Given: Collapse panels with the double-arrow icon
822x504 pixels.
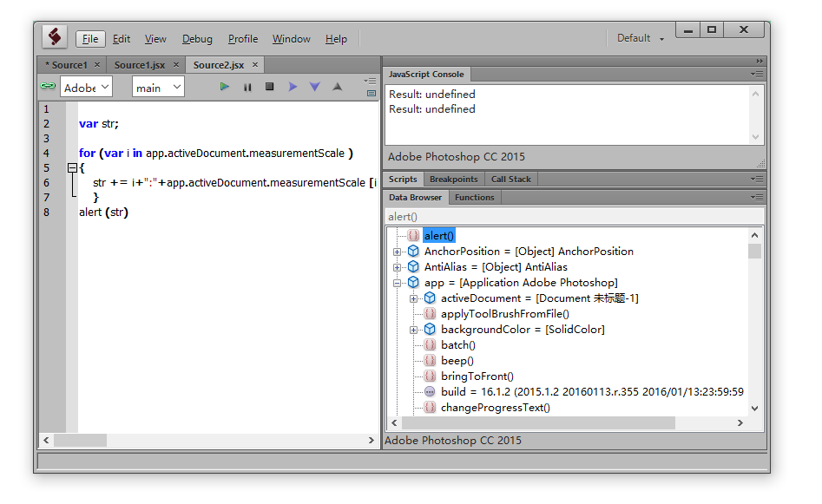Looking at the screenshot, I should (x=760, y=62).
